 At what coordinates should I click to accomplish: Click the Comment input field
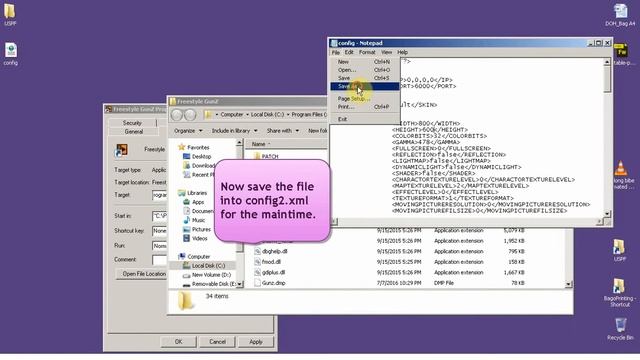[160, 260]
